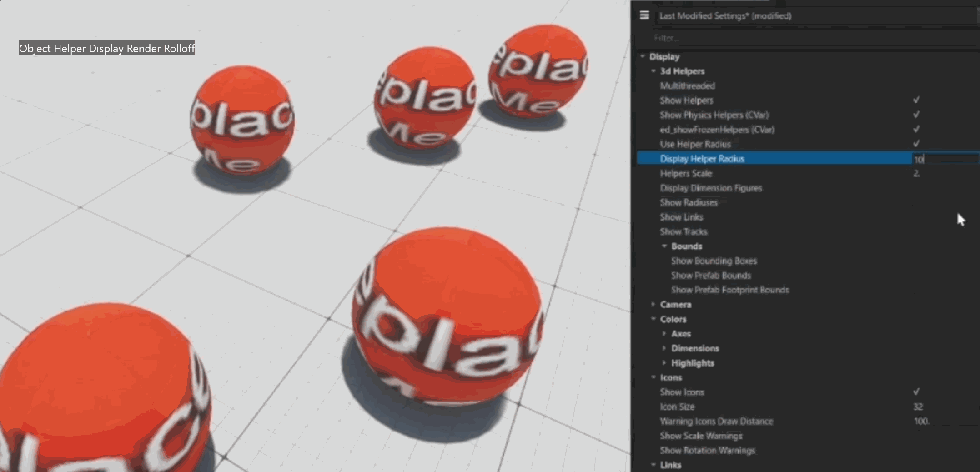Viewport: 980px width, 472px height.
Task: Collapse the Links group
Action: pyautogui.click(x=653, y=464)
